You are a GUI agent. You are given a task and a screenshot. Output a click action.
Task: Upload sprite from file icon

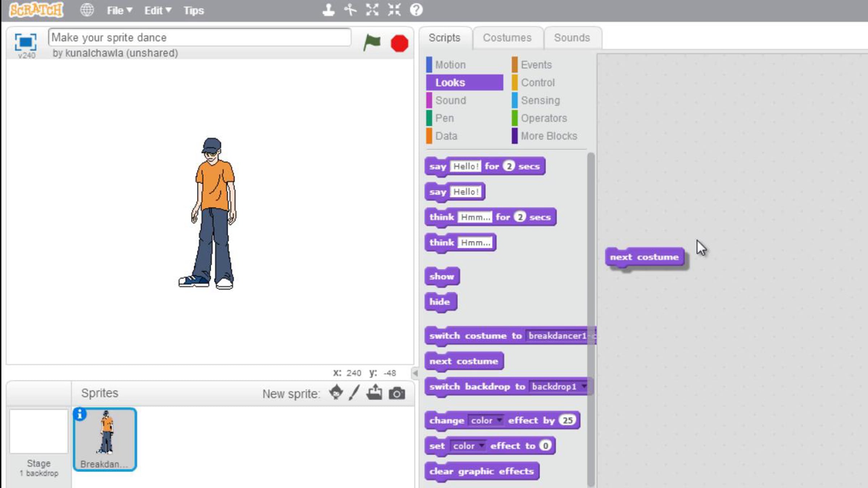pos(374,392)
